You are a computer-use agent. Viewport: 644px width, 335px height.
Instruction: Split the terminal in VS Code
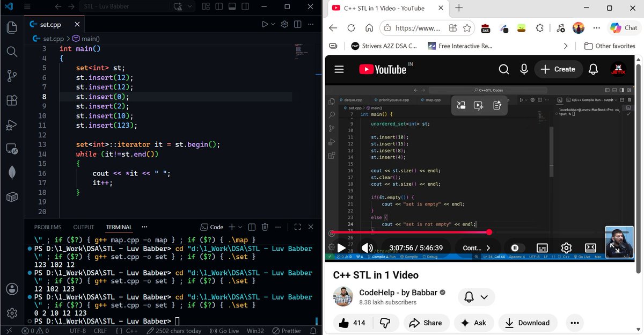click(252, 227)
